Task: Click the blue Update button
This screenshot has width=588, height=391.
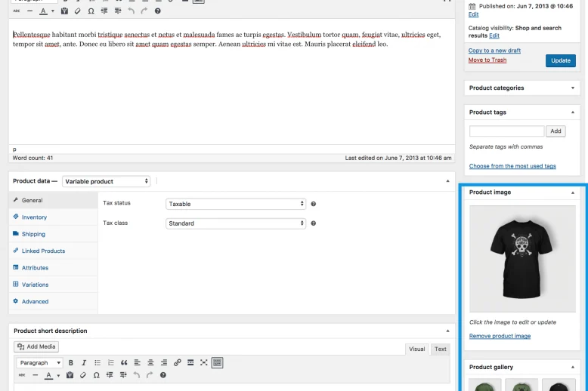Action: click(560, 60)
